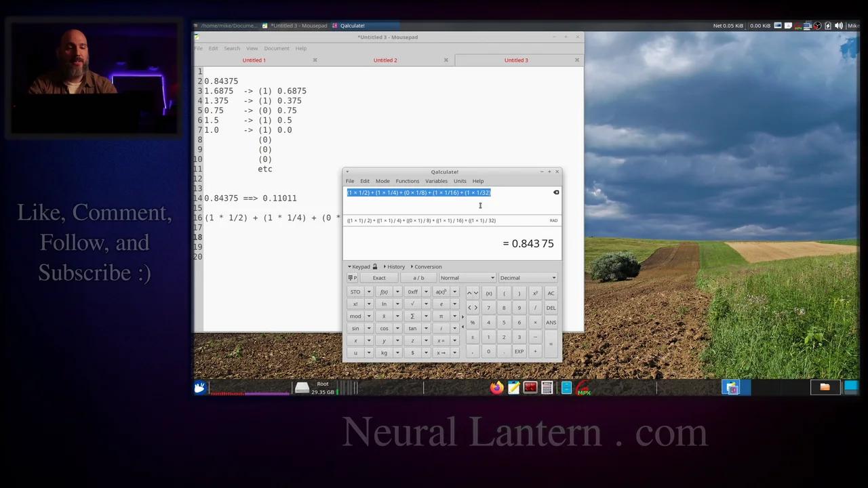Toggle the programming keypad P button

coord(353,278)
